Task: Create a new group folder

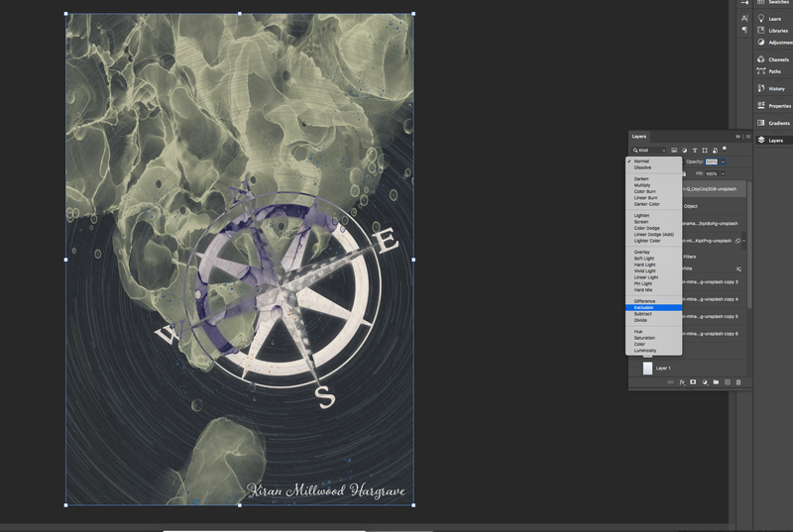Action: tap(716, 382)
